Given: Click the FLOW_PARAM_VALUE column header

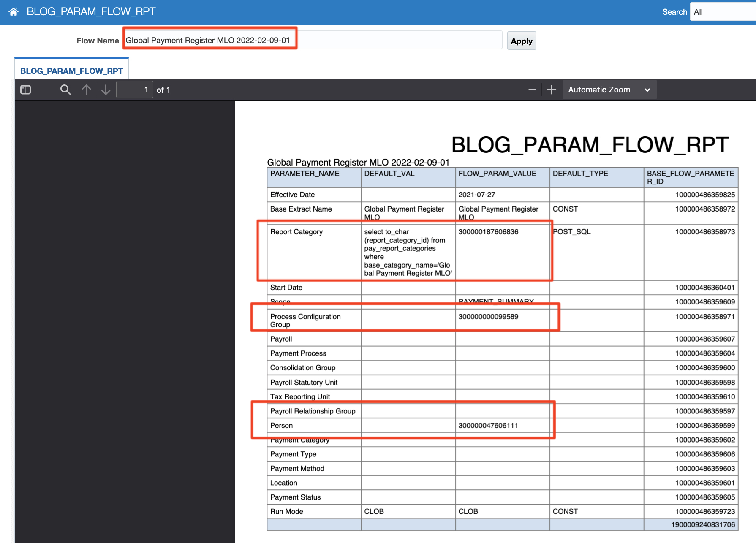Looking at the screenshot, I should coord(497,174).
